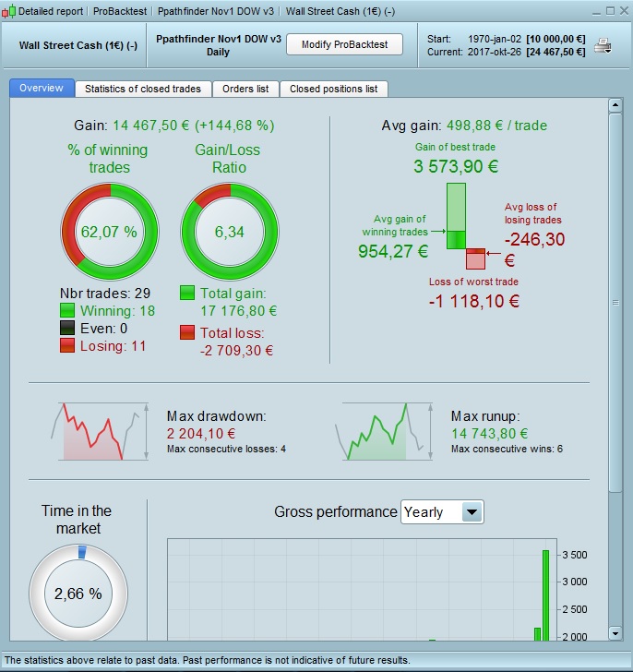Screen dimensions: 633x672
Task: Click the Time in the market donut
Action: (78, 594)
